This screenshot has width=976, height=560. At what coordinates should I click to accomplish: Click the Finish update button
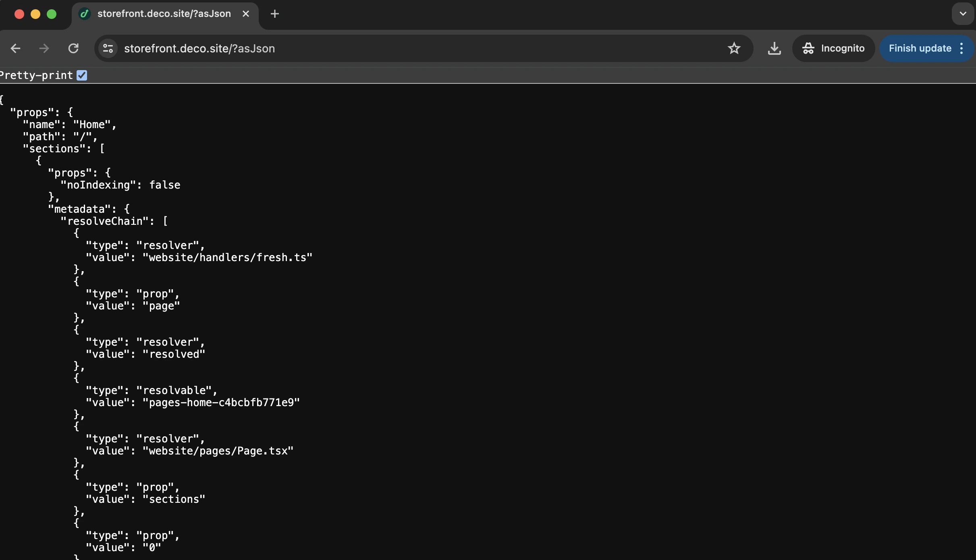pyautogui.click(x=920, y=48)
